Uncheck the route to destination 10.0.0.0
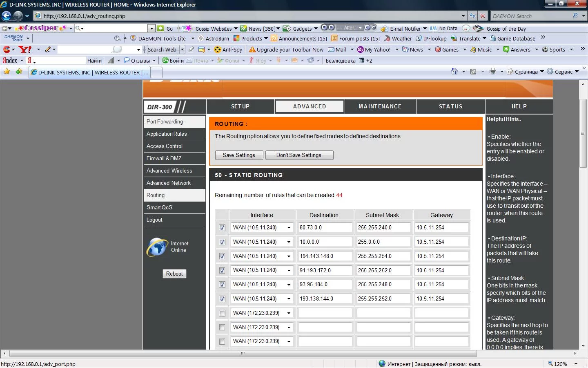 222,242
